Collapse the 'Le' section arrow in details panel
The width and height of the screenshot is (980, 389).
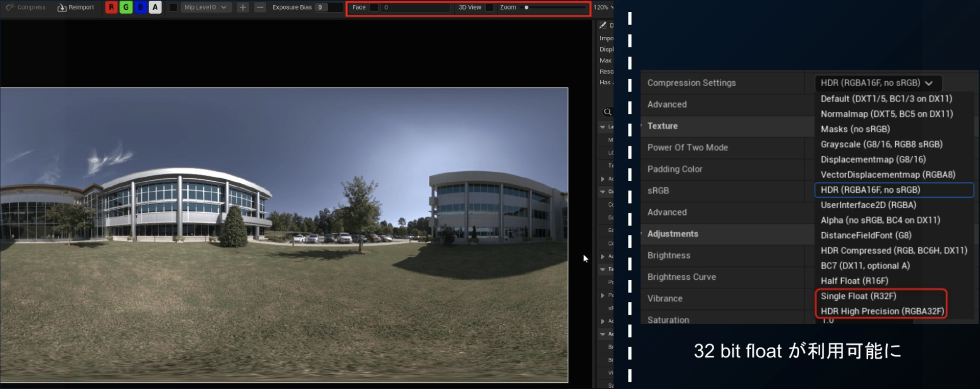pyautogui.click(x=603, y=127)
